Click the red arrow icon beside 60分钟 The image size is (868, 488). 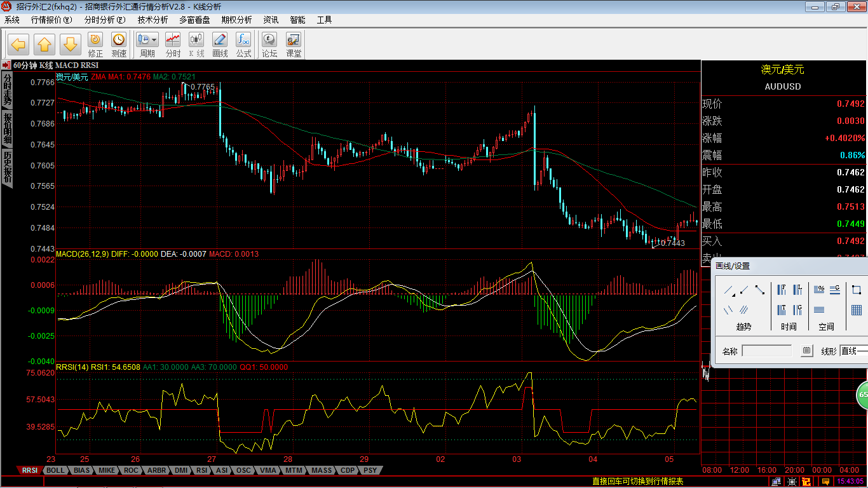pyautogui.click(x=6, y=65)
